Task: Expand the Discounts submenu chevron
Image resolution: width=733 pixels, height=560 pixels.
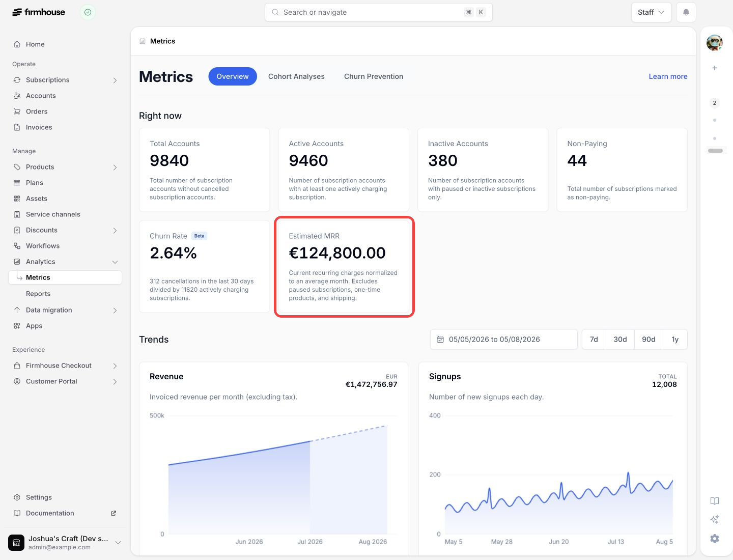Action: tap(115, 231)
